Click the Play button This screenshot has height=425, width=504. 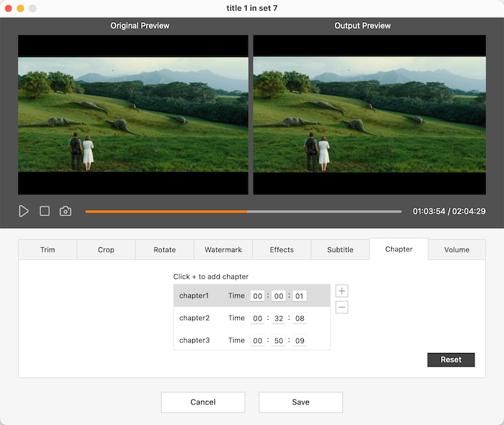pos(24,211)
